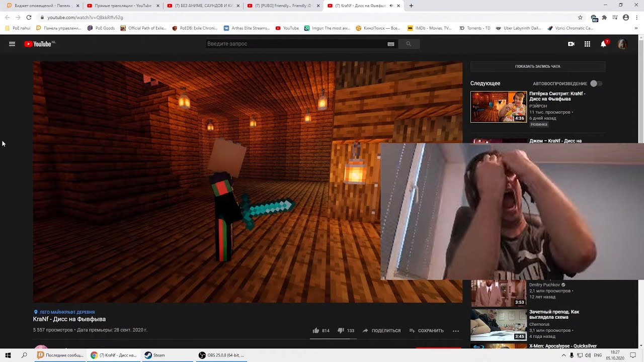644x362 pixels.
Task: Open the RU-badged extension icon
Action: coord(594,18)
